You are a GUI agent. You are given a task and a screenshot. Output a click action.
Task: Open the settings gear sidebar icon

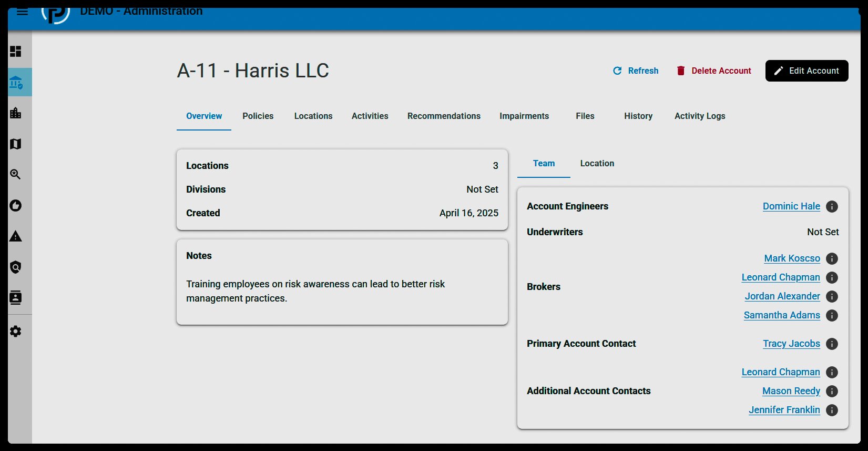point(16,331)
